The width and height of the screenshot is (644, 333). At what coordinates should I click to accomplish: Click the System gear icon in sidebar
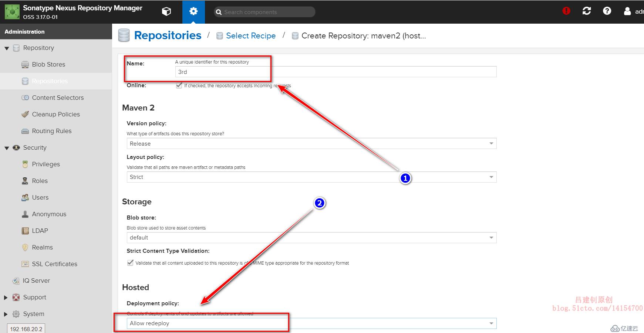[16, 314]
